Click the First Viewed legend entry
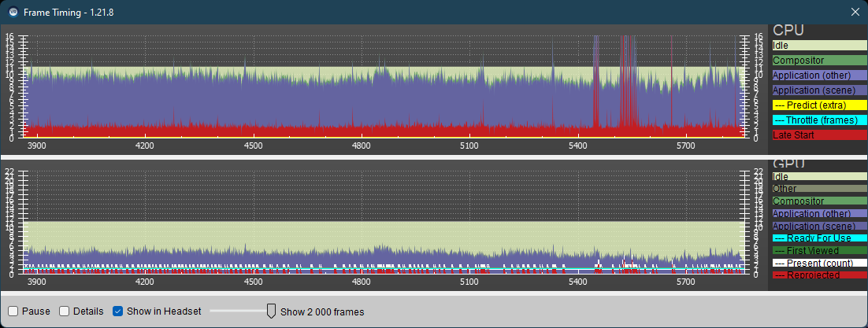The image size is (868, 328). pyautogui.click(x=819, y=251)
